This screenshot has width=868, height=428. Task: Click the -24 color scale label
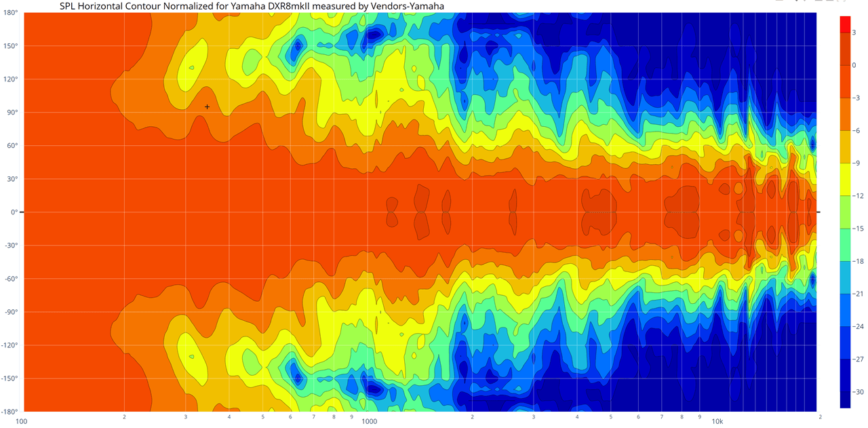coord(859,326)
